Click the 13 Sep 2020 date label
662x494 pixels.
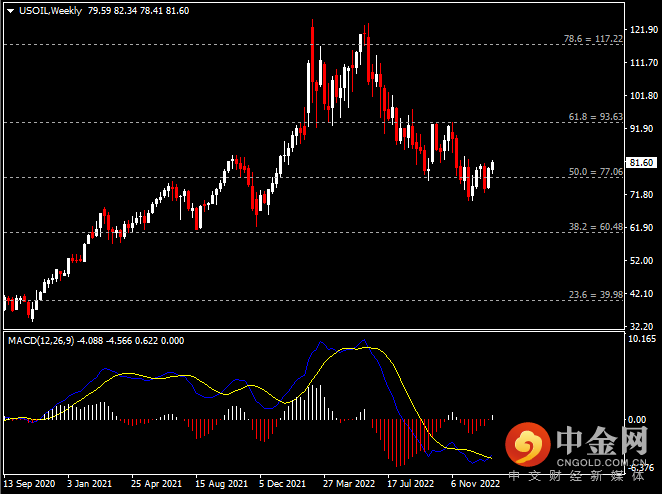(x=29, y=483)
